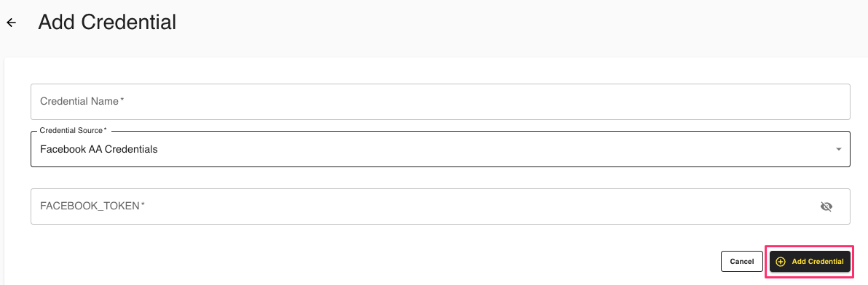Screen dimensions: 868x285
Task: Focus the Credential Name input field
Action: tap(440, 102)
